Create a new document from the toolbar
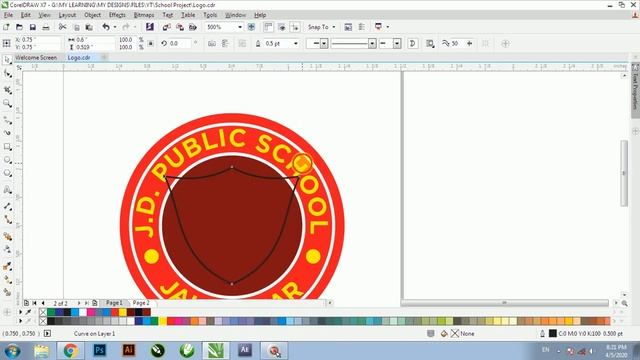The height and width of the screenshot is (360, 640). [6, 27]
